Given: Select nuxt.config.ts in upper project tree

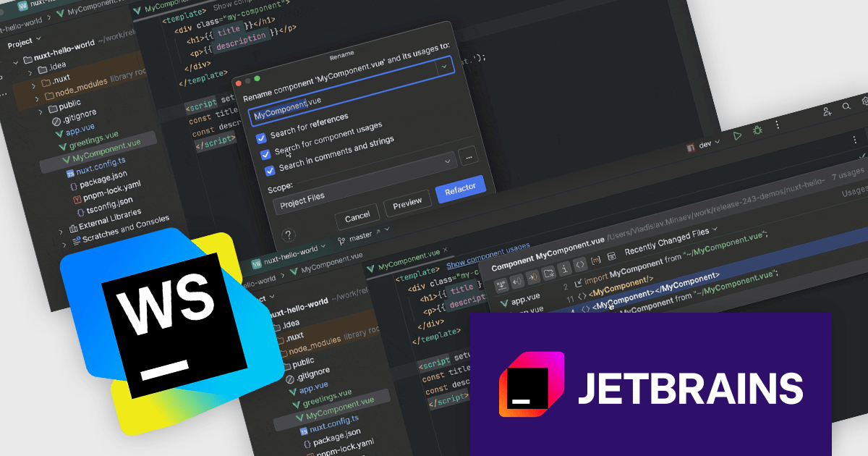Looking at the screenshot, I should click(95, 169).
